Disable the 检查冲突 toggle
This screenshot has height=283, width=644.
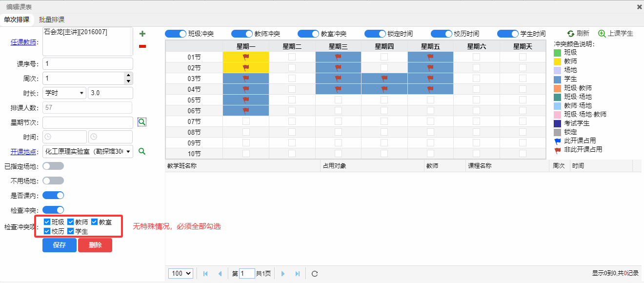(53, 210)
